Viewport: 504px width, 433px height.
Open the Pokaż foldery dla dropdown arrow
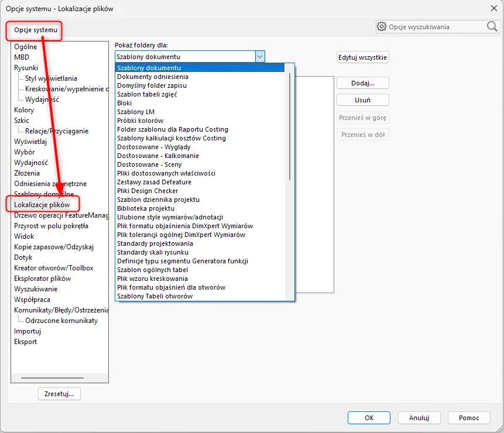(x=260, y=57)
